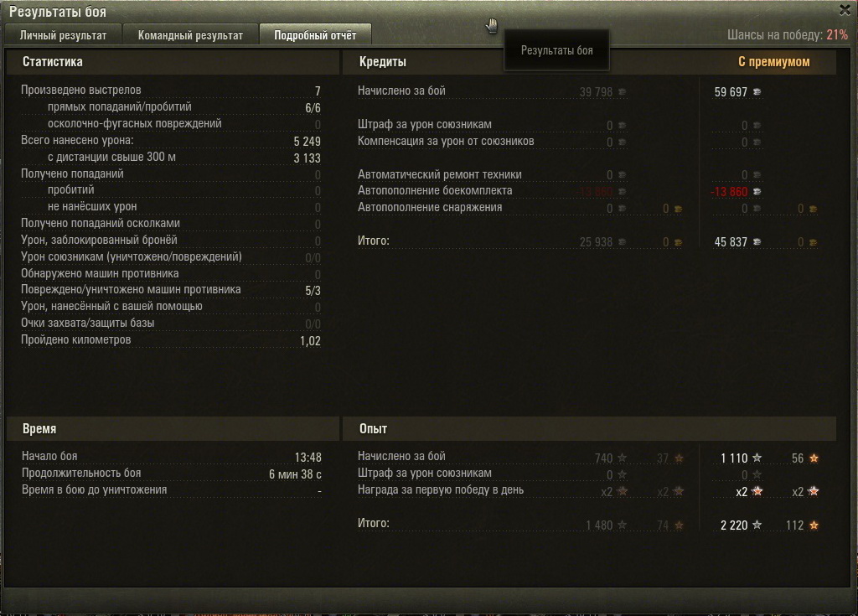Close the battle results window
The height and width of the screenshot is (616, 858).
click(x=845, y=10)
